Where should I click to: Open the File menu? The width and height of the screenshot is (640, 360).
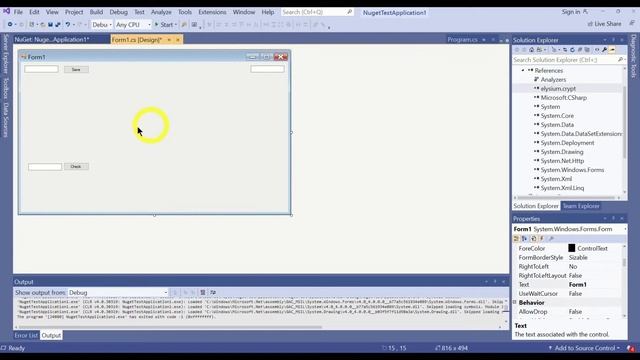tap(18, 12)
